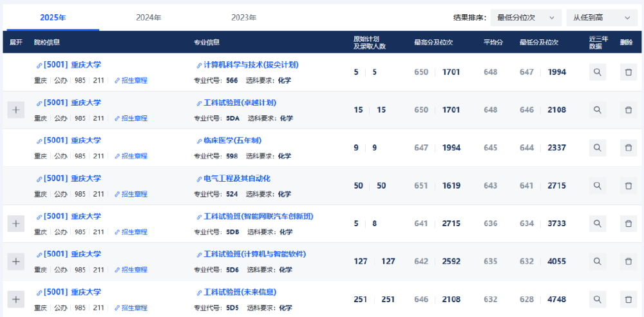
Task: Open the 计算机科学与技术(拔尖计划) major link
Action: [248, 65]
